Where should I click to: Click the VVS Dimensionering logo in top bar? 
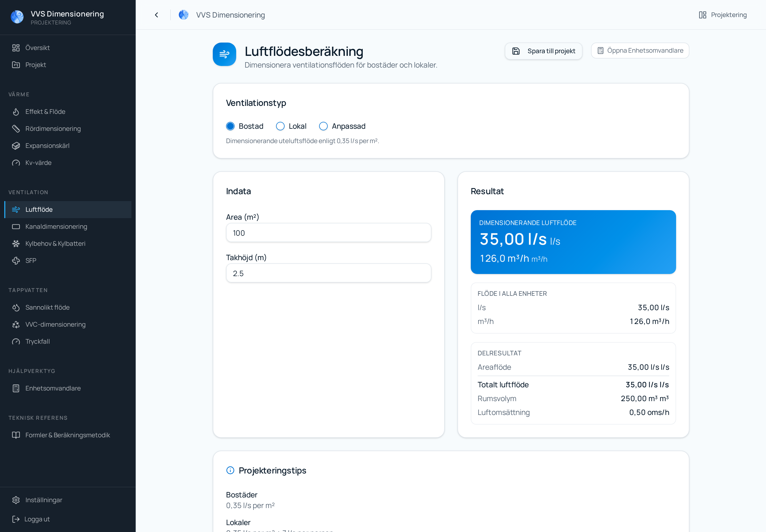183,15
